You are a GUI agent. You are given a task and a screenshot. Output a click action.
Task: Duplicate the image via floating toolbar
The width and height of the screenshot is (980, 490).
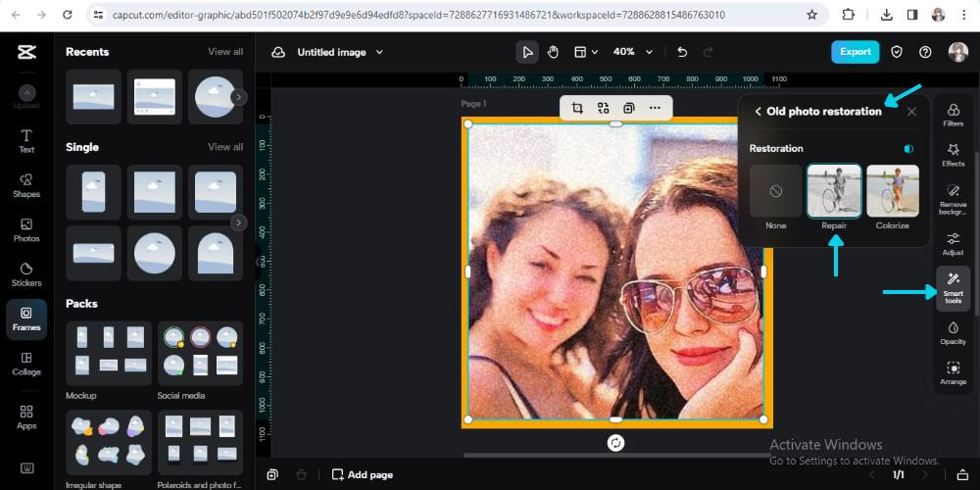pyautogui.click(x=628, y=108)
